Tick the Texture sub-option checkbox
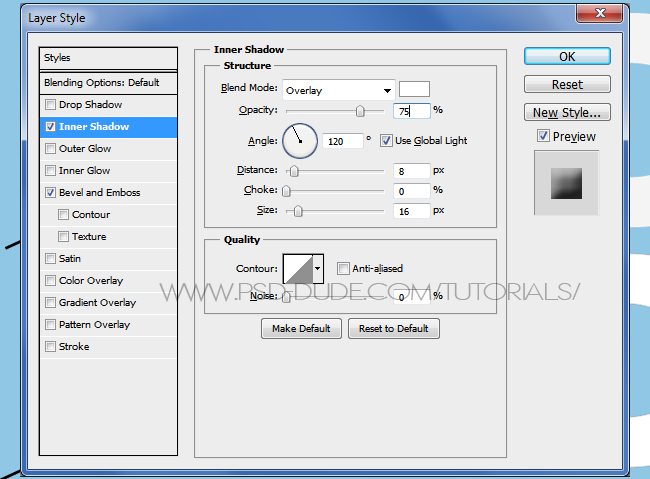 point(63,236)
